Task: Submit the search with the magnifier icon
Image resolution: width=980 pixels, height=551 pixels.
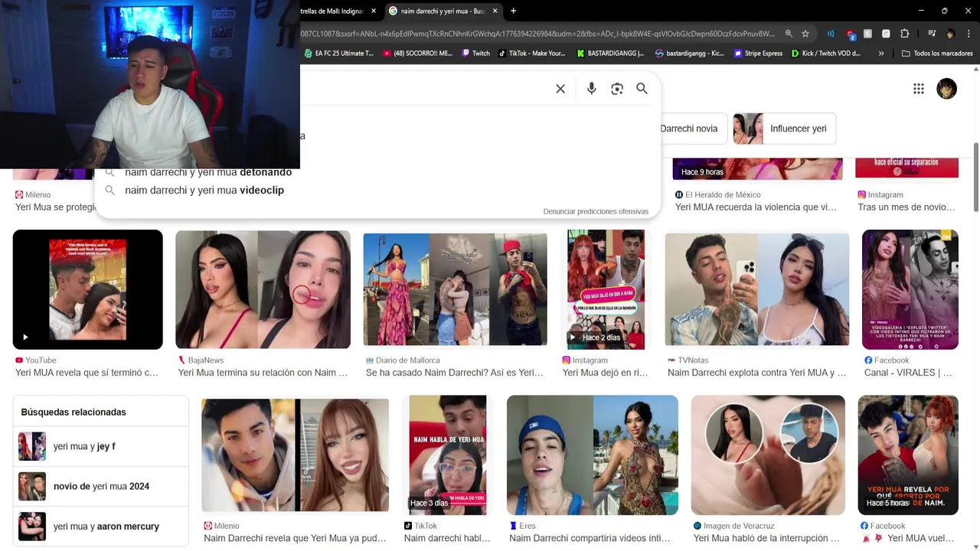Action: 642,89
